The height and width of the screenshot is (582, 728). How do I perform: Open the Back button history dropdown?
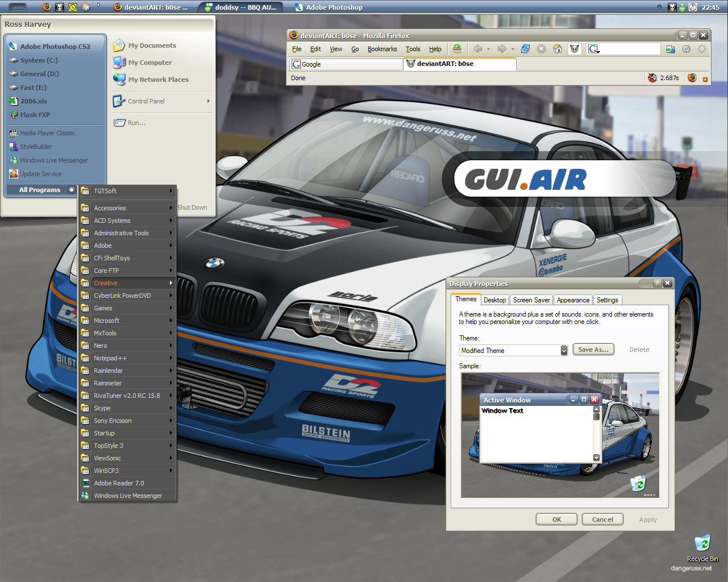[488, 49]
